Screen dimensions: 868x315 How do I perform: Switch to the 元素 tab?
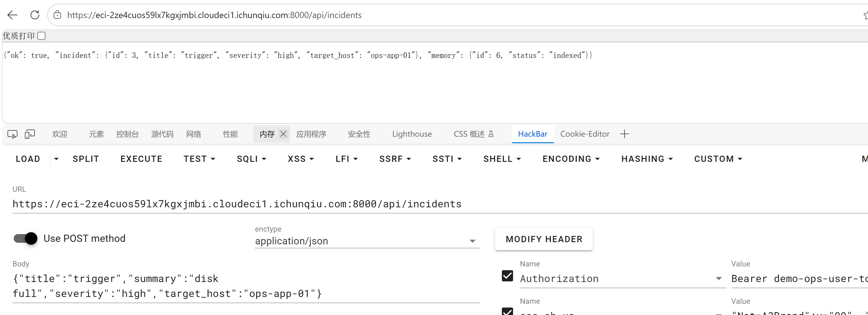[x=97, y=134]
